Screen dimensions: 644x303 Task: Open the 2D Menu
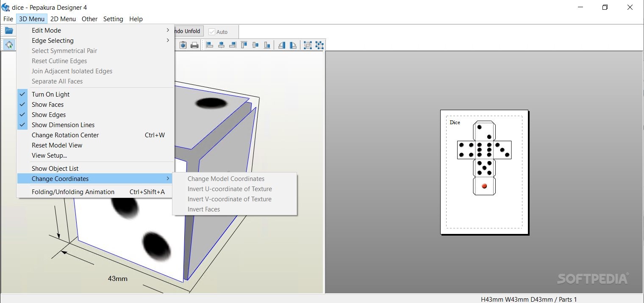click(x=63, y=19)
